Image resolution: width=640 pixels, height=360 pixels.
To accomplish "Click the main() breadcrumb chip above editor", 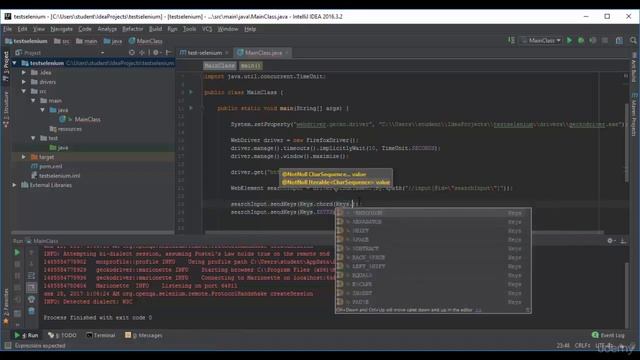I will tap(250, 65).
